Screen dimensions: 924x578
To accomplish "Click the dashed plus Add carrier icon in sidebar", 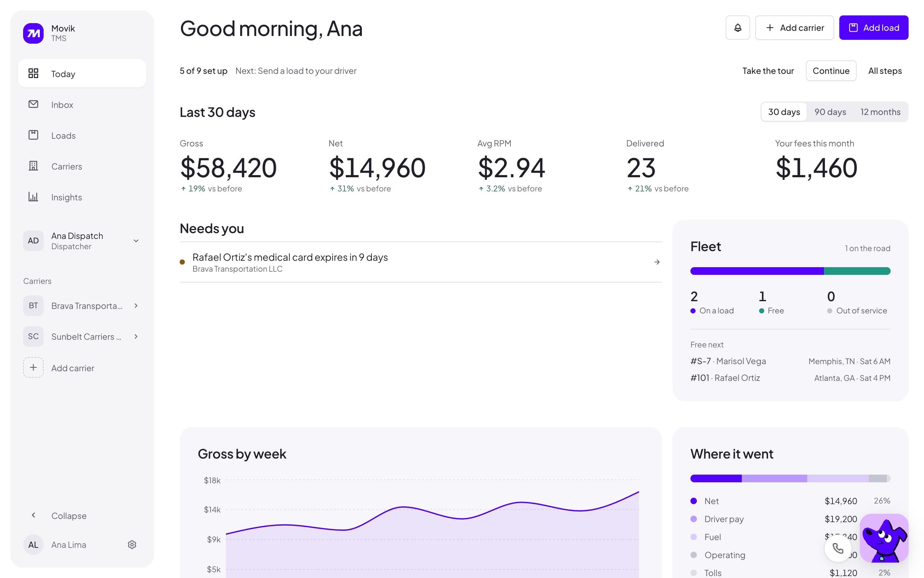I will click(33, 367).
